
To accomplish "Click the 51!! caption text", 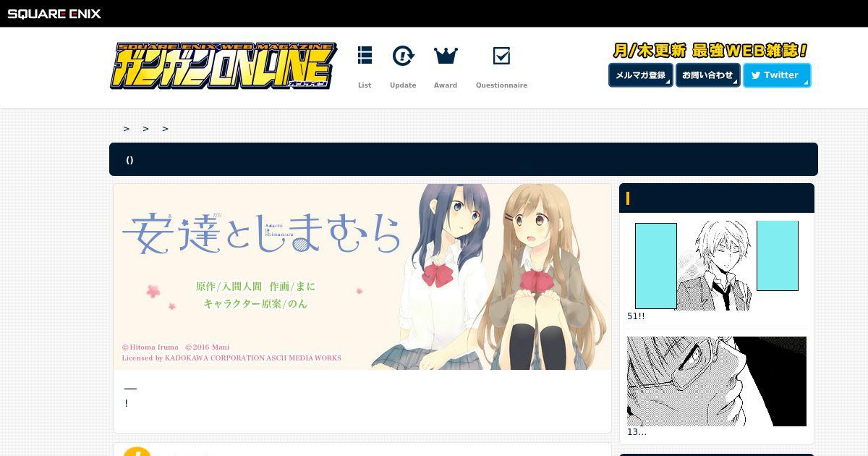I will point(636,316).
